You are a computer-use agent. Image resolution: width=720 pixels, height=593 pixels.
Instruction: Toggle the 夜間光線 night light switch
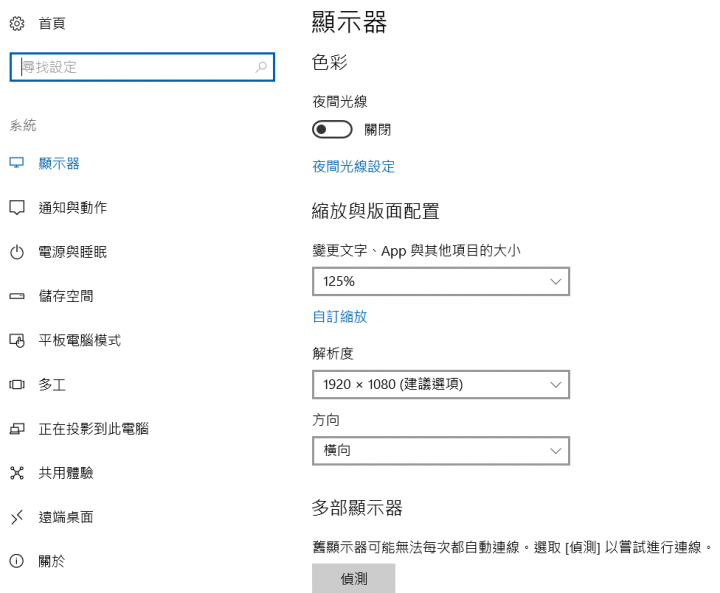pos(332,130)
